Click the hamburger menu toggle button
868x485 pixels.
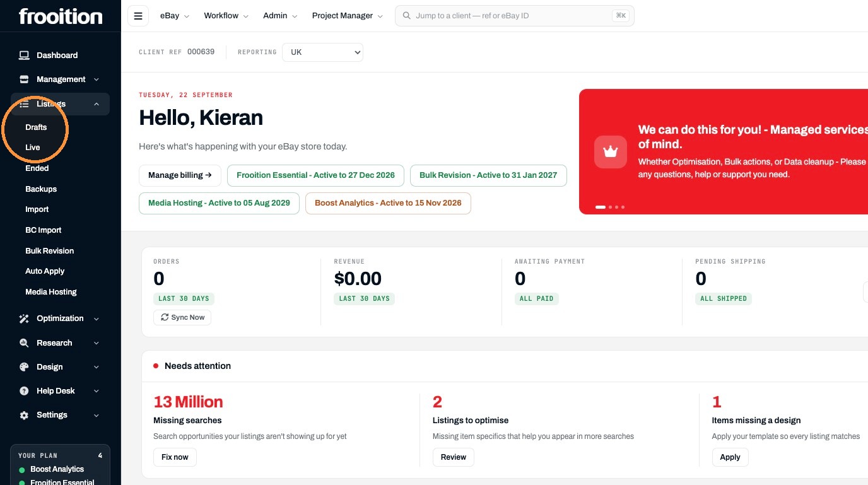pyautogui.click(x=138, y=16)
